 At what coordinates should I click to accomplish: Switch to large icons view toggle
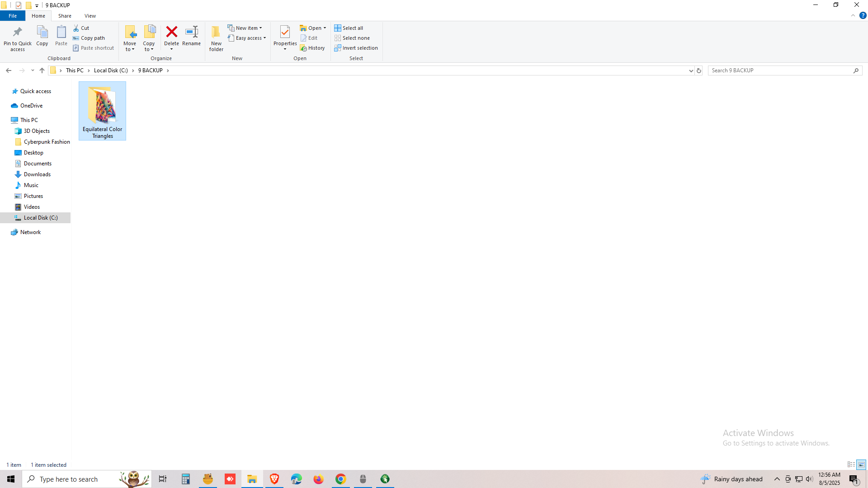click(861, 465)
